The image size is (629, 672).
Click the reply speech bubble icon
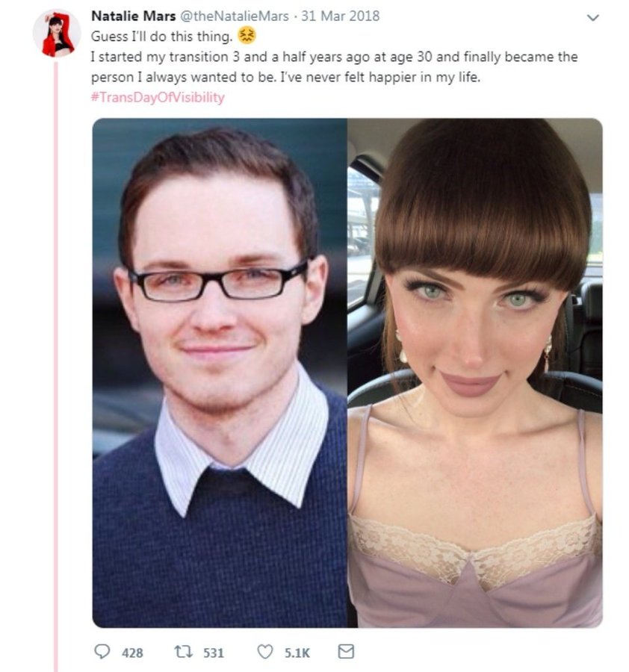click(102, 651)
